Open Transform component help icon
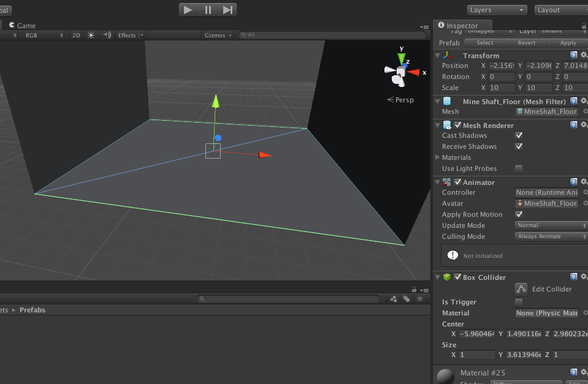 (x=573, y=55)
